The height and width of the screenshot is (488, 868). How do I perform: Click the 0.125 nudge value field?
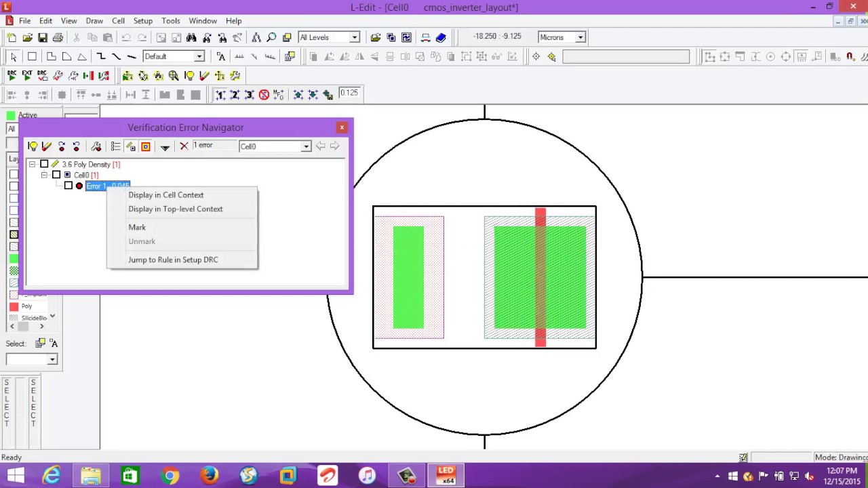point(349,94)
